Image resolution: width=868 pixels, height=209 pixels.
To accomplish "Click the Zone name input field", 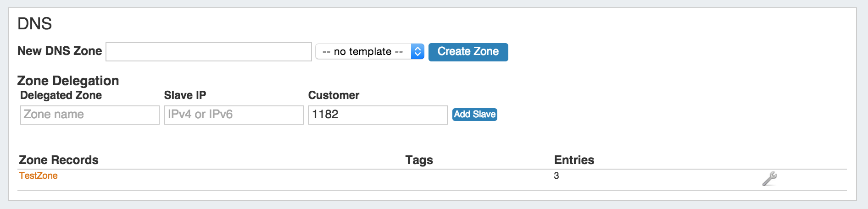I will tap(90, 115).
